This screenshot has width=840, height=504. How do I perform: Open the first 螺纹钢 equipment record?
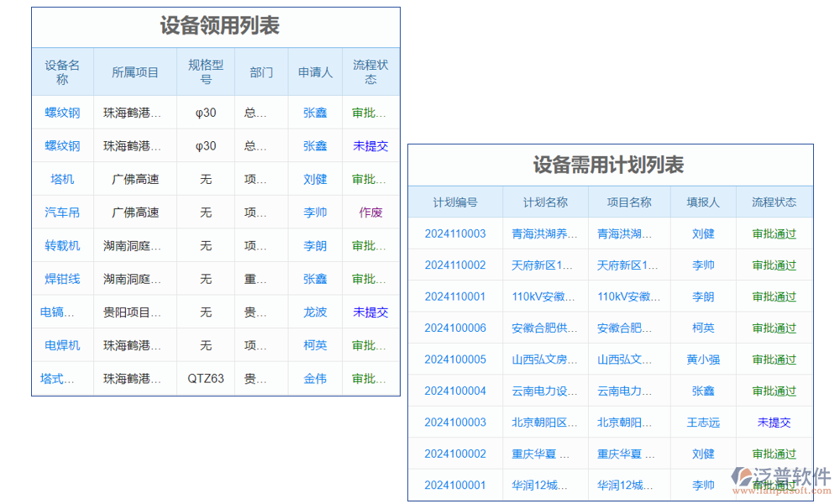[60, 112]
